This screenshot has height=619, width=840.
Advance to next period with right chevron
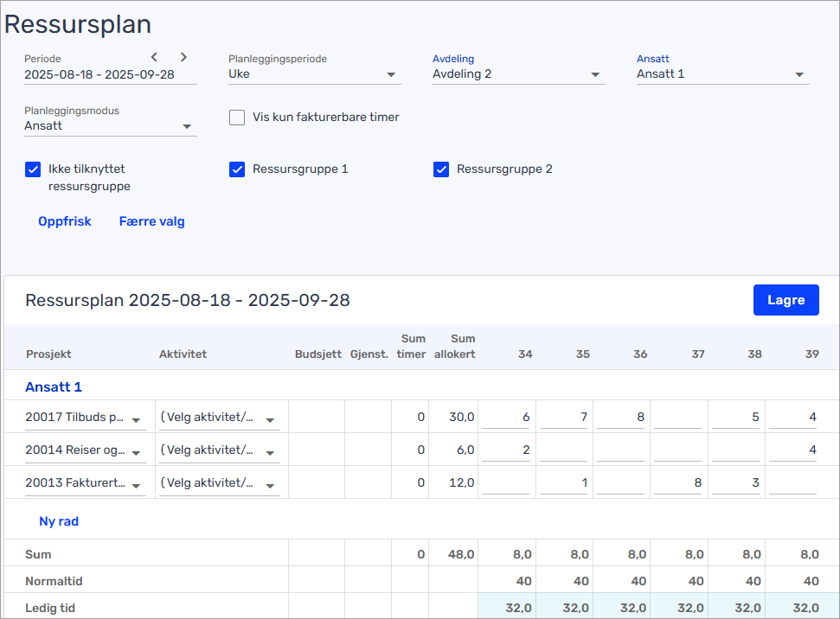click(183, 58)
